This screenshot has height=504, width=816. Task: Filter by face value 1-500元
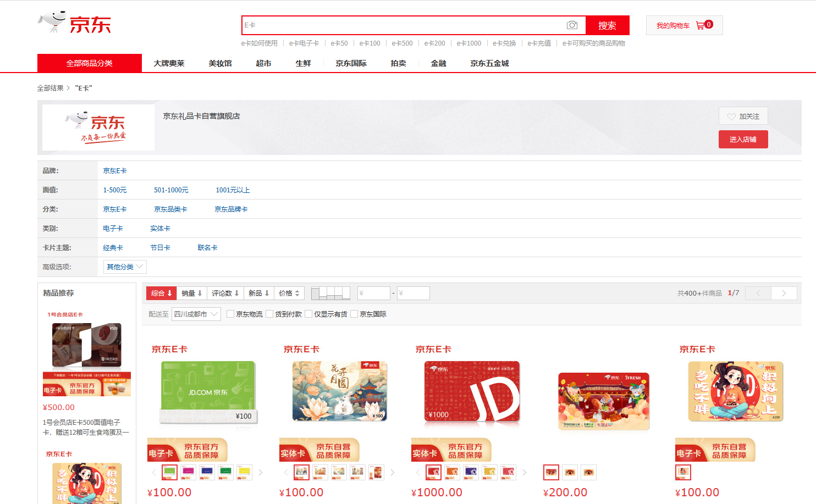tap(114, 190)
